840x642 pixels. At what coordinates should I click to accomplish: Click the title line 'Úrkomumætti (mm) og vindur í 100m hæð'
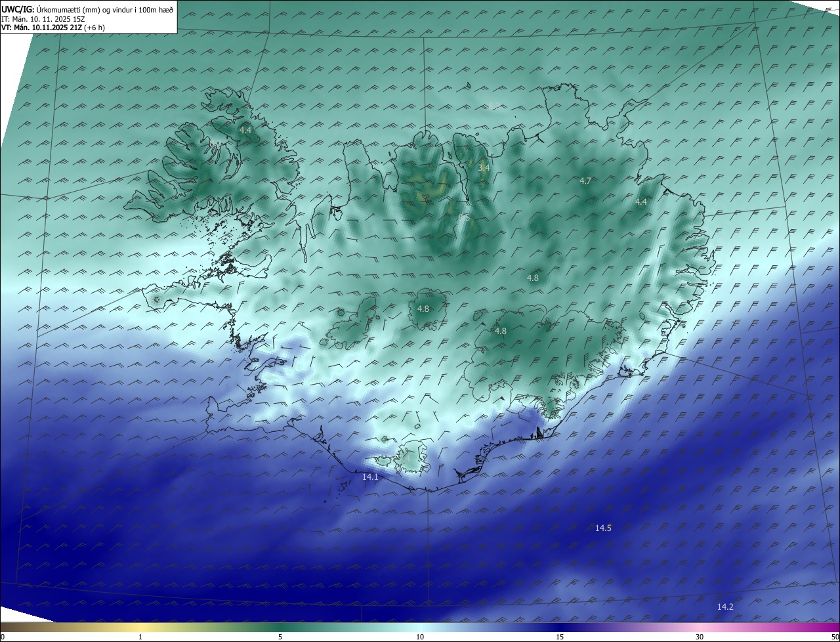(105, 10)
